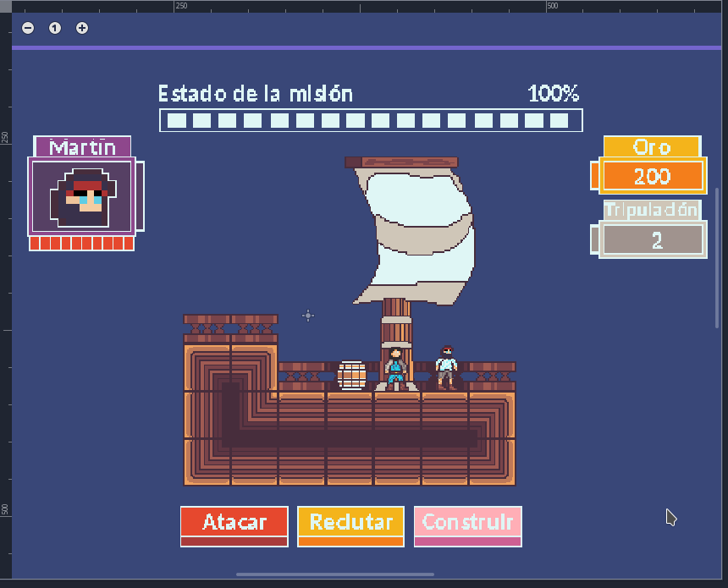Select the pirate with red bandana

(447, 367)
